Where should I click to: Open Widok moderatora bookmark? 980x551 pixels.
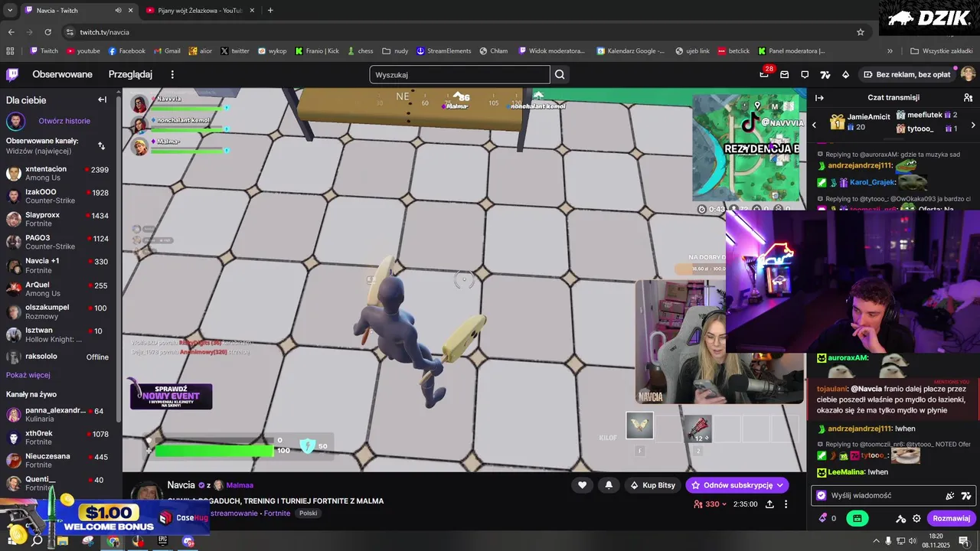tap(551, 51)
